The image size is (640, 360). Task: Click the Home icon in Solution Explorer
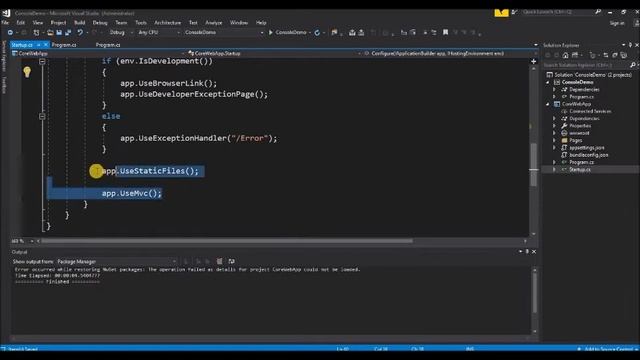coord(566,55)
